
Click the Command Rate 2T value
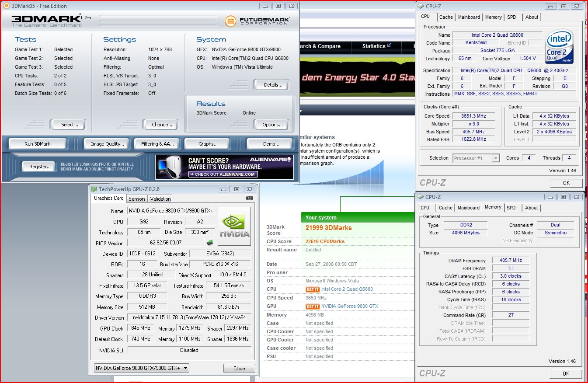(x=511, y=315)
